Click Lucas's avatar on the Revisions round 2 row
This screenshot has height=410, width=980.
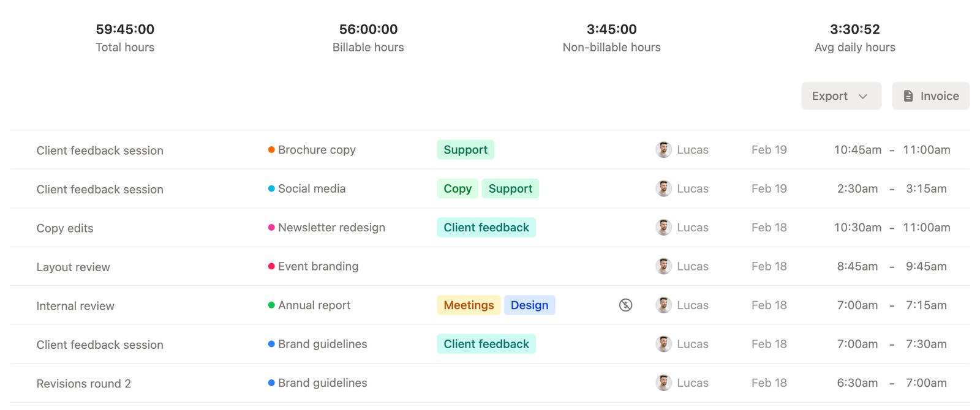663,382
